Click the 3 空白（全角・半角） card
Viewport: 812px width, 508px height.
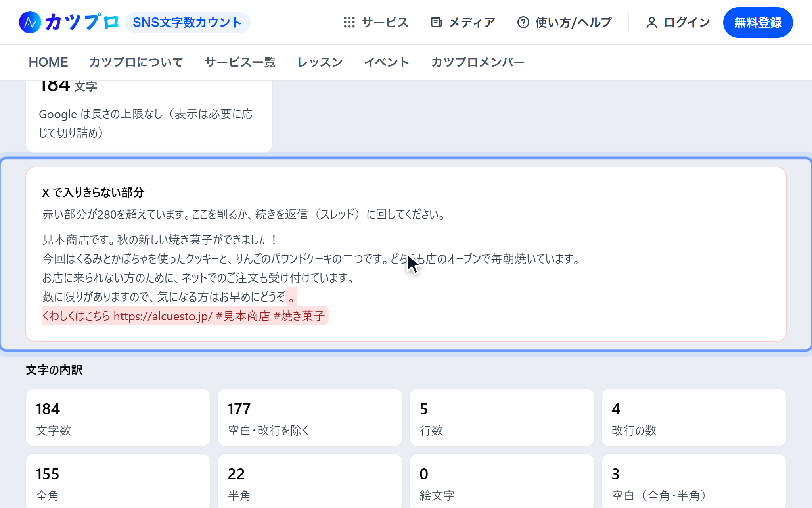694,481
